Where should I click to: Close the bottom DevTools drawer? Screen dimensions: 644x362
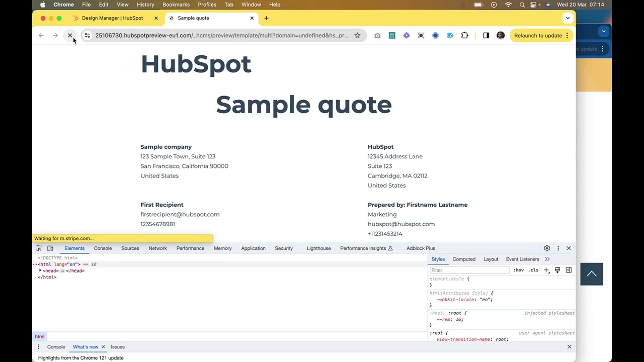click(570, 347)
